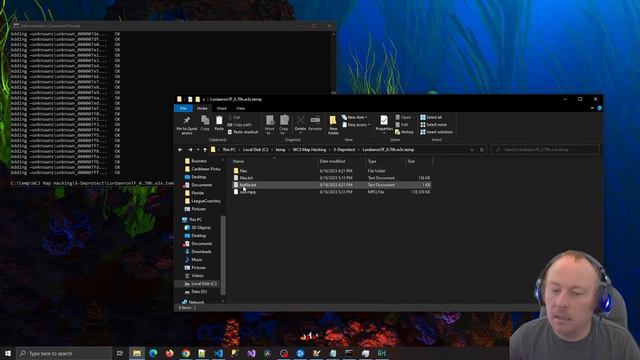Collapse the Explorer ribbon with the chevron
Screen dimensions: 640x360
pyautogui.click(x=592, y=108)
